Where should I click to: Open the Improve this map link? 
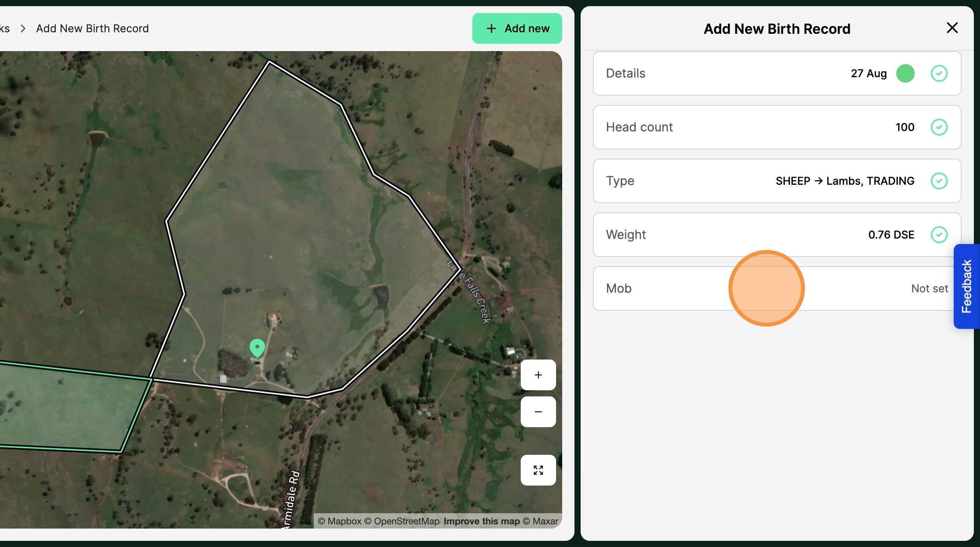[x=482, y=521]
